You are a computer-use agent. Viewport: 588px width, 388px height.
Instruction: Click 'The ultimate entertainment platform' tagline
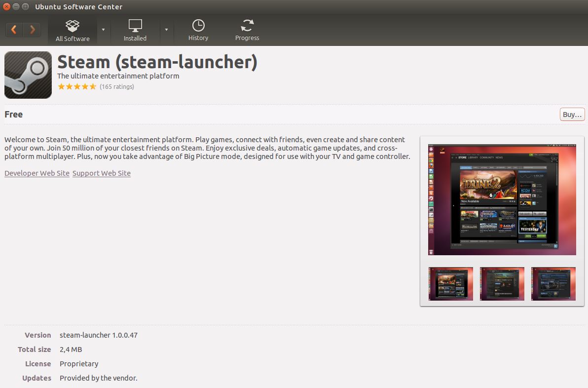(x=118, y=76)
